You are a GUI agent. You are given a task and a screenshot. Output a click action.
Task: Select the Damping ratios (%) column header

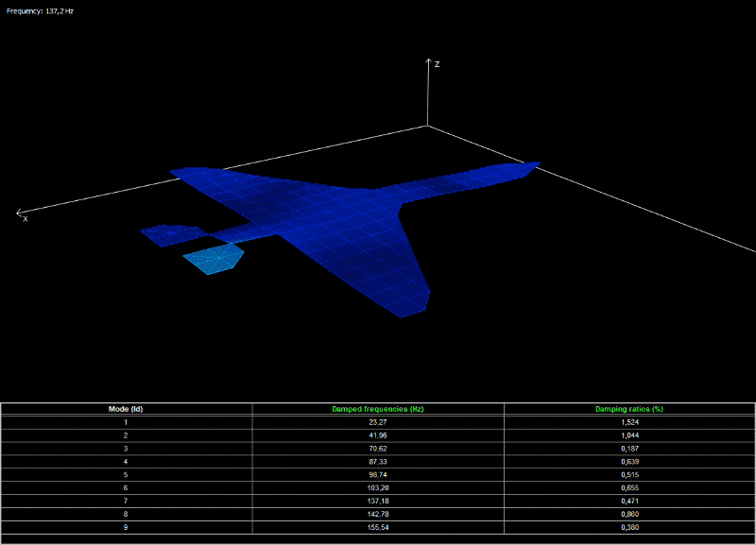(629, 409)
